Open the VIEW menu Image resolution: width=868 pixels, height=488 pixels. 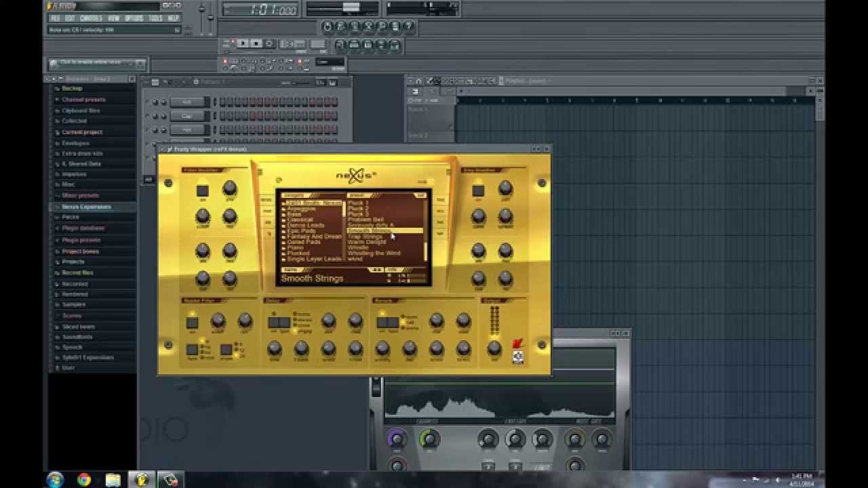point(115,18)
